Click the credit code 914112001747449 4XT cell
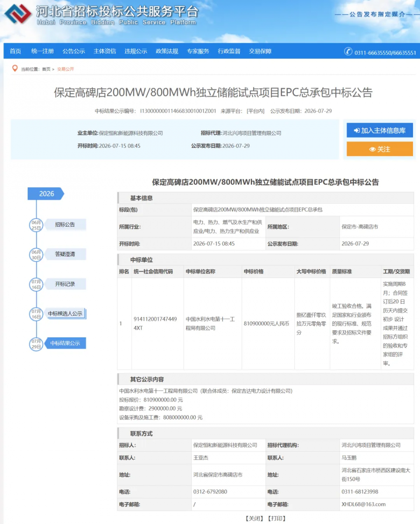 tap(157, 324)
